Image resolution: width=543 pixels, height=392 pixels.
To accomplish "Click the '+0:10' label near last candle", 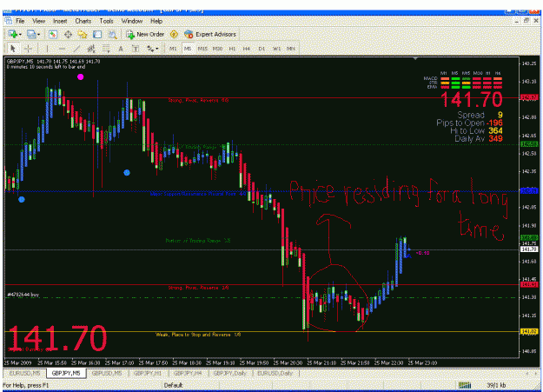I will tap(422, 253).
